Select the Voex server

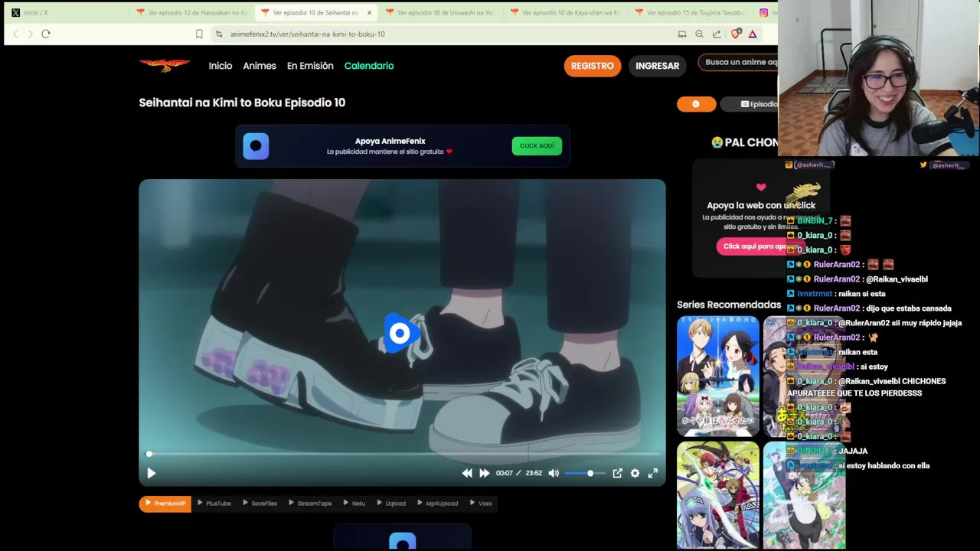coord(481,504)
